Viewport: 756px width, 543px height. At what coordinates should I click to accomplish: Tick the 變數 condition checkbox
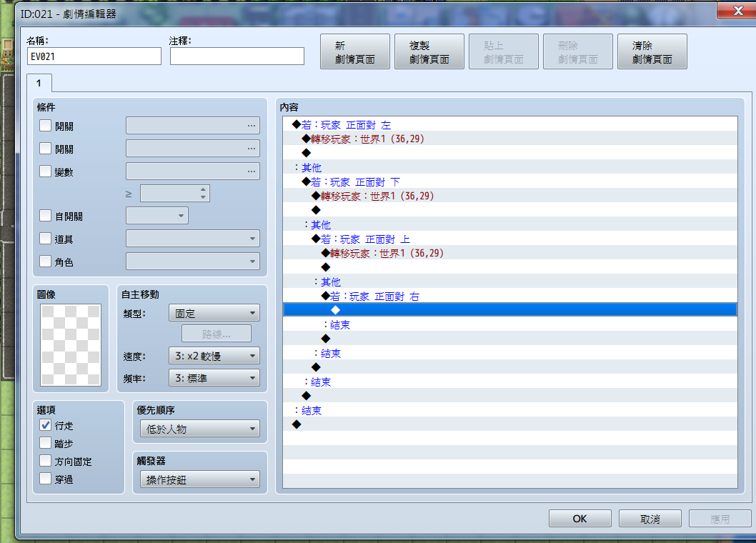click(x=45, y=171)
